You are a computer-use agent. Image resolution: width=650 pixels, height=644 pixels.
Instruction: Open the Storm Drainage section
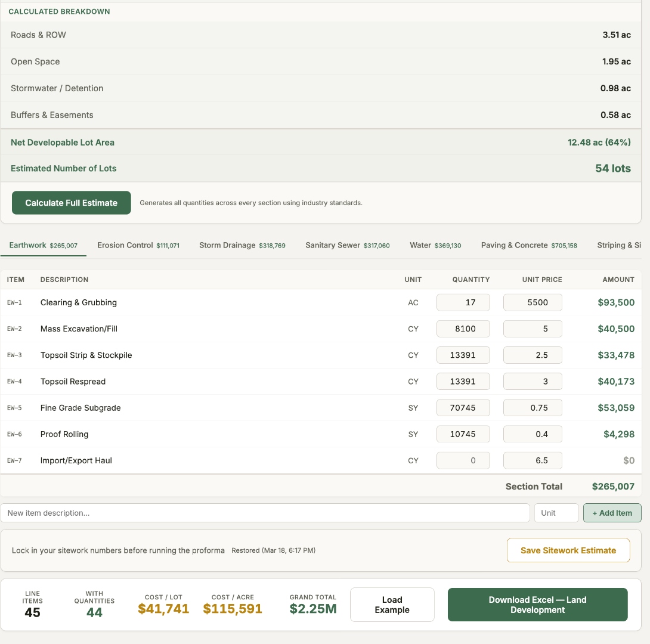click(242, 244)
